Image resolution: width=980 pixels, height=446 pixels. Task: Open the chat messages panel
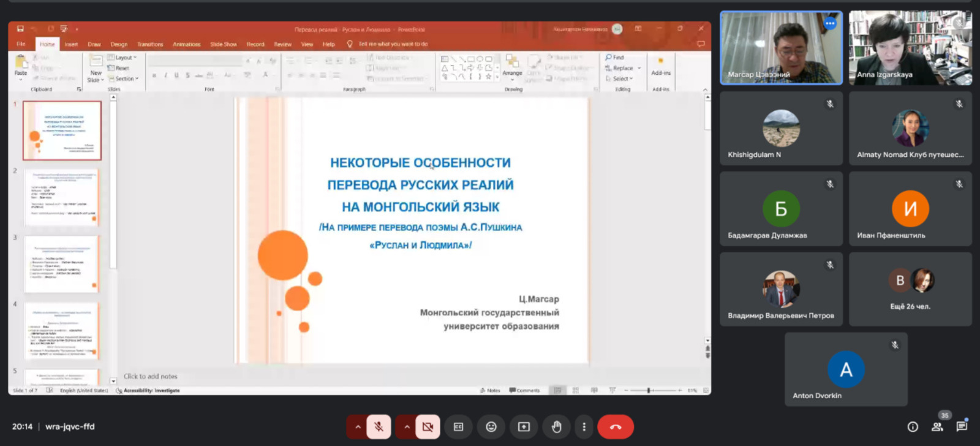pyautogui.click(x=962, y=426)
